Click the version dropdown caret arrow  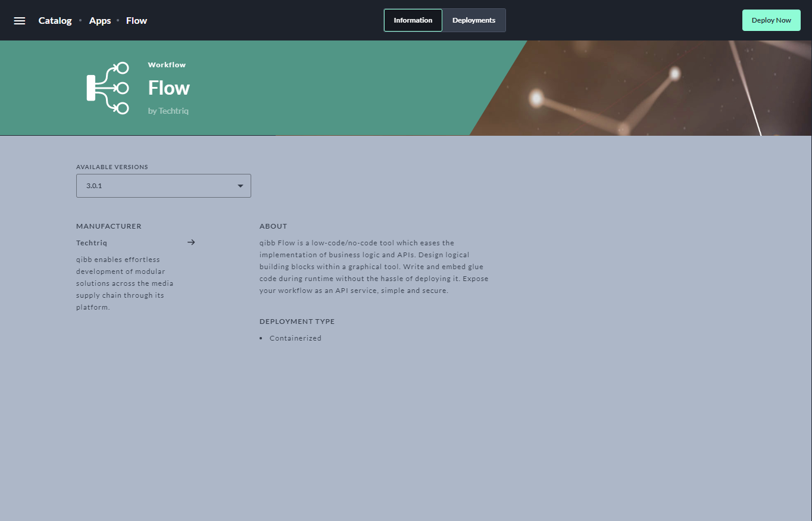pyautogui.click(x=241, y=186)
